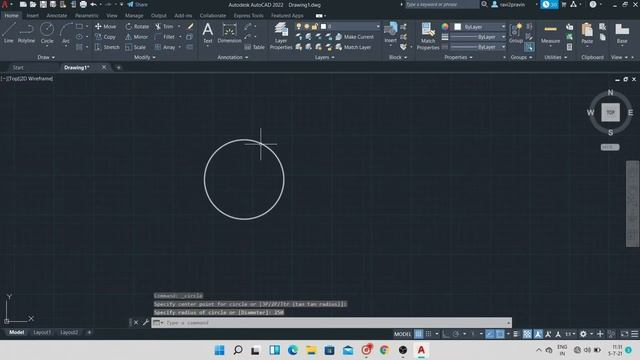Select the Line drawing tool

9,33
